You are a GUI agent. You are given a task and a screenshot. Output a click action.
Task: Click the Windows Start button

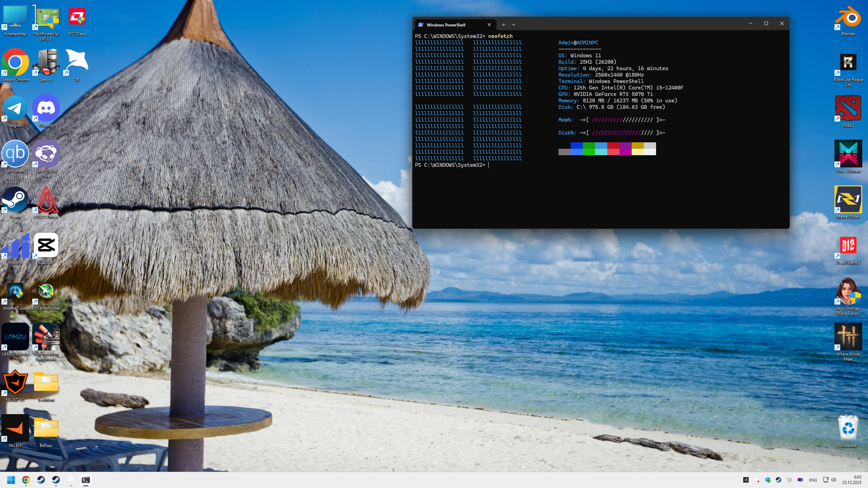pyautogui.click(x=11, y=480)
